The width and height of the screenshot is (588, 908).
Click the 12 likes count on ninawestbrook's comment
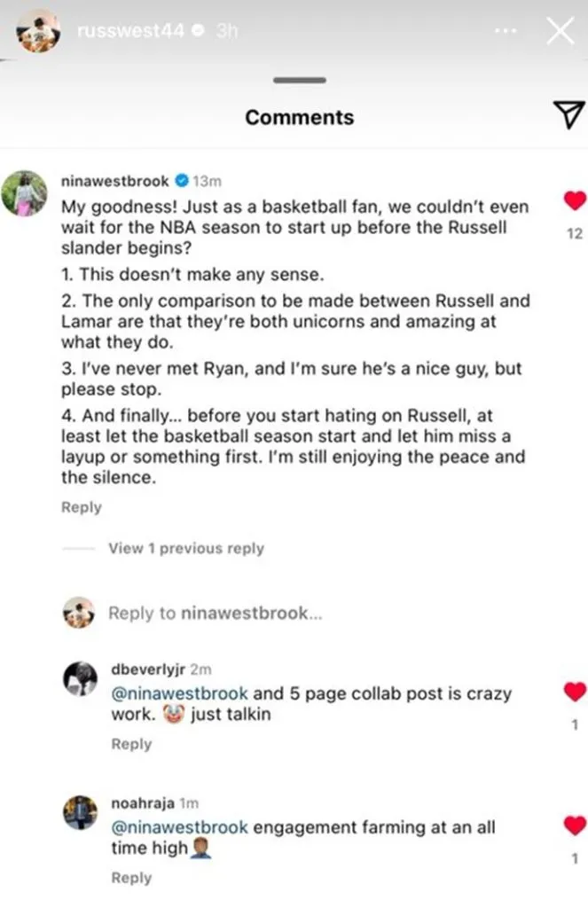(574, 234)
